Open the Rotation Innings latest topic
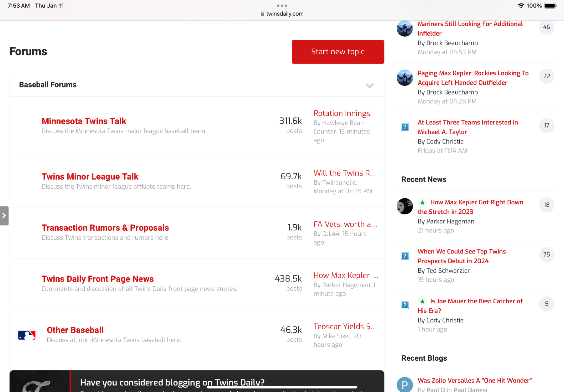Image resolution: width=564 pixels, height=392 pixels. pyautogui.click(x=342, y=113)
